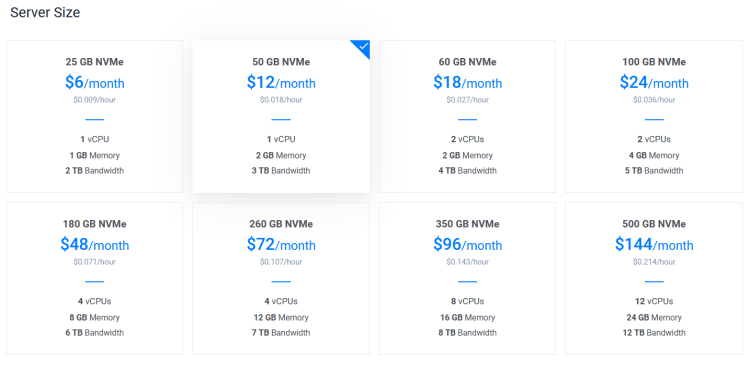
Task: Click the blue checkmark corner badge
Action: pos(363,47)
